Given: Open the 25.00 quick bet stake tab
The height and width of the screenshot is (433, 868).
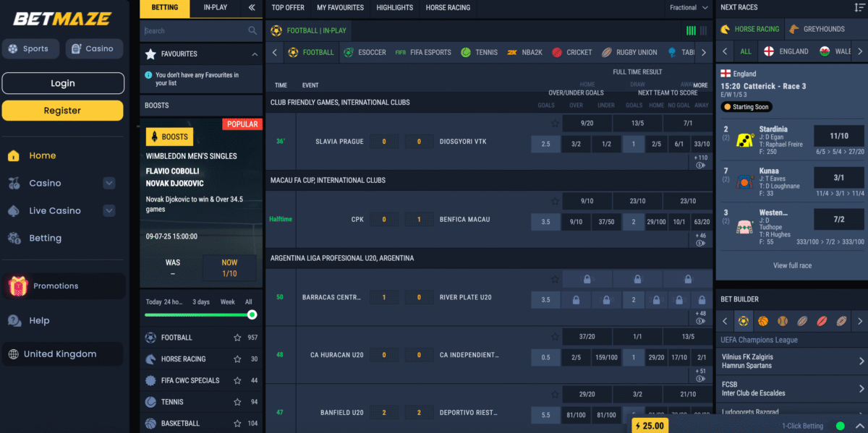Looking at the screenshot, I should [x=649, y=426].
